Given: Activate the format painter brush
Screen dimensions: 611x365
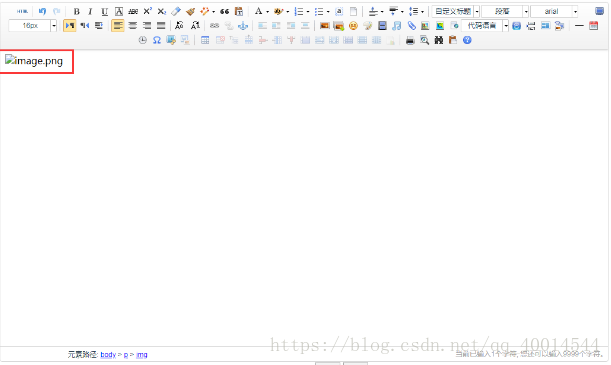Looking at the screenshot, I should tap(190, 11).
